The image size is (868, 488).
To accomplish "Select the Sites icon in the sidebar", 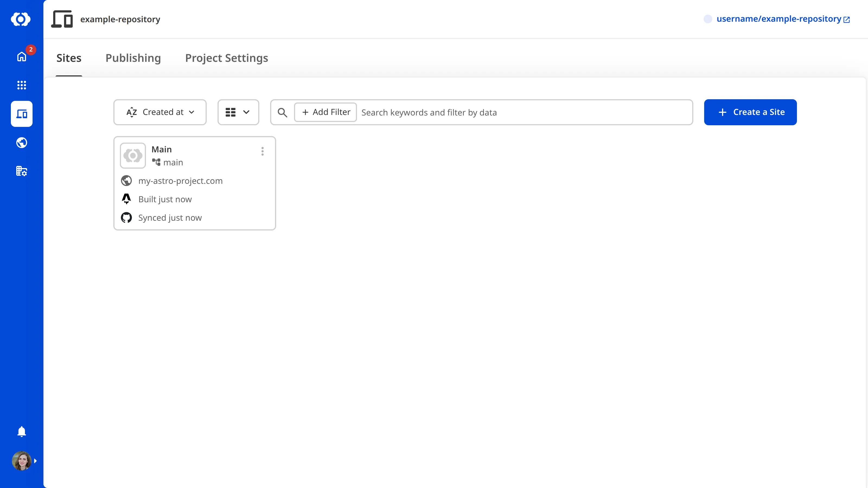I will [21, 114].
